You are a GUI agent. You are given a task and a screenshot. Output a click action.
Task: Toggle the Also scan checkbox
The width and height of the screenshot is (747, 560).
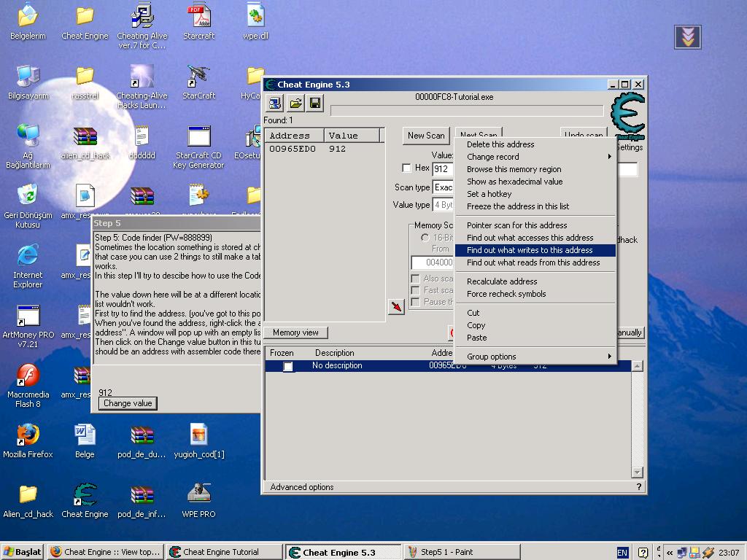pos(415,279)
